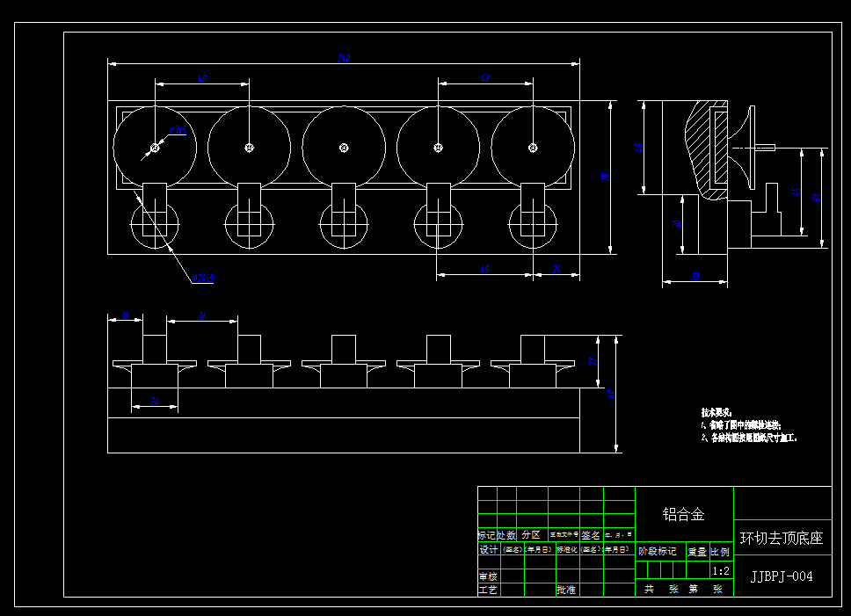The width and height of the screenshot is (851, 616).
Task: Select the 标准化 cell label
Action: pyautogui.click(x=567, y=549)
